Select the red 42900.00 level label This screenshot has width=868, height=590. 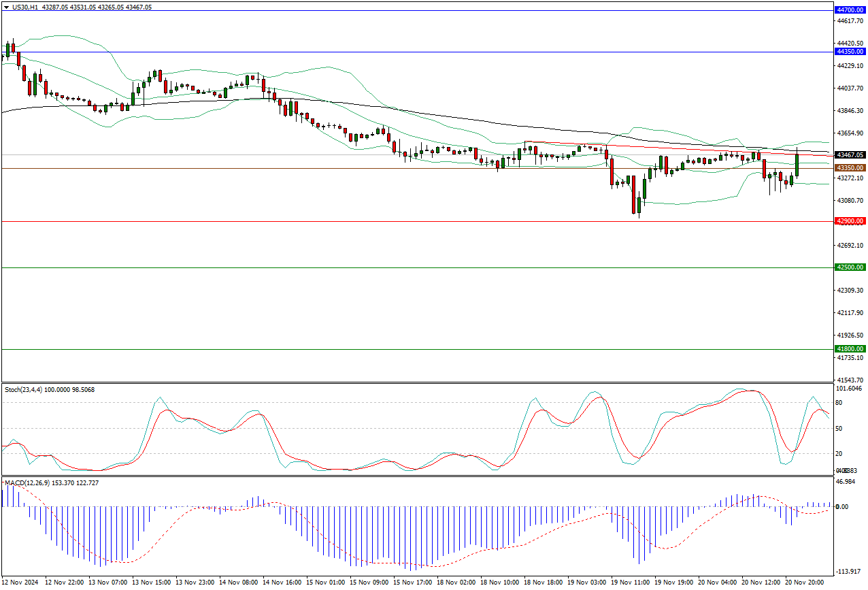pos(850,221)
